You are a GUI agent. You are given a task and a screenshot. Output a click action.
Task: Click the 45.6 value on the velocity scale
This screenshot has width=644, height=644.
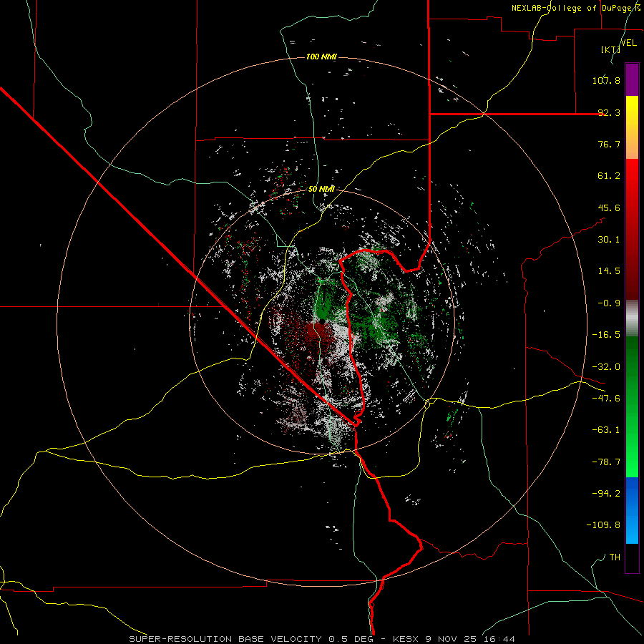[x=609, y=208]
